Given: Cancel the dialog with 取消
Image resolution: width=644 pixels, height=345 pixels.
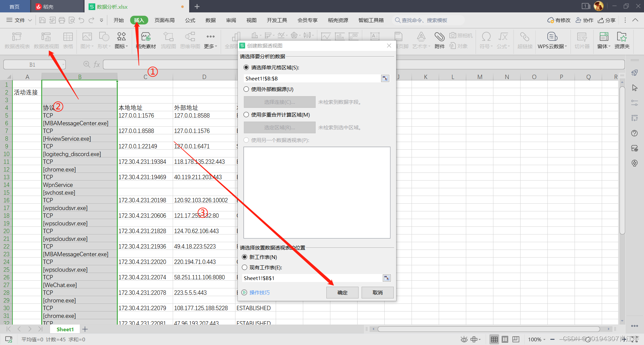Looking at the screenshot, I should click(377, 292).
